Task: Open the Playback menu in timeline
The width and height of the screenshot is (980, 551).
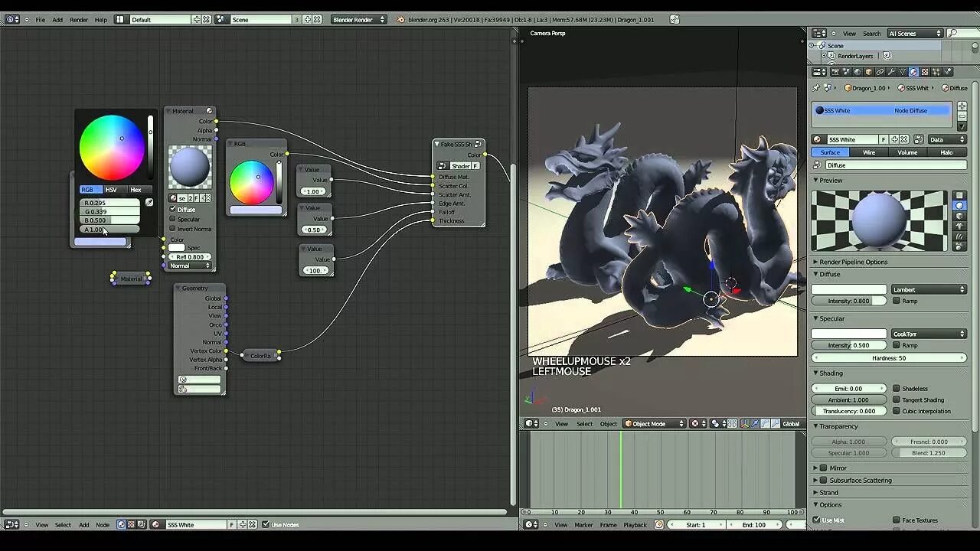Action: [635, 524]
